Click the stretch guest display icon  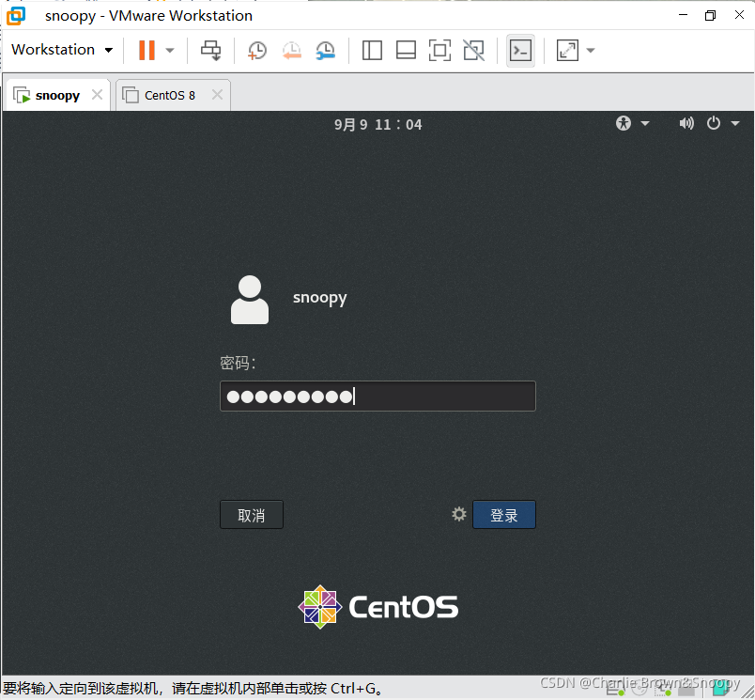[x=568, y=50]
